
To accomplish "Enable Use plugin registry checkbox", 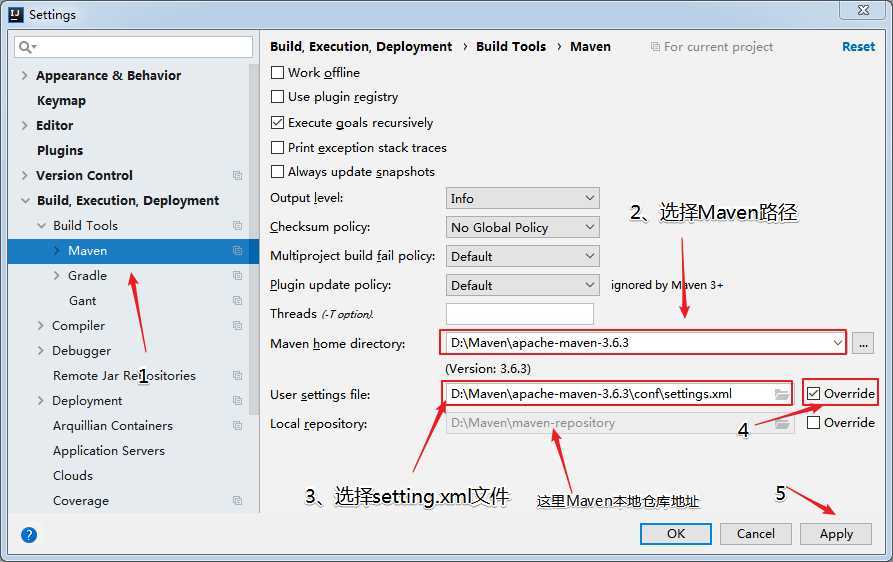I will click(x=277, y=97).
